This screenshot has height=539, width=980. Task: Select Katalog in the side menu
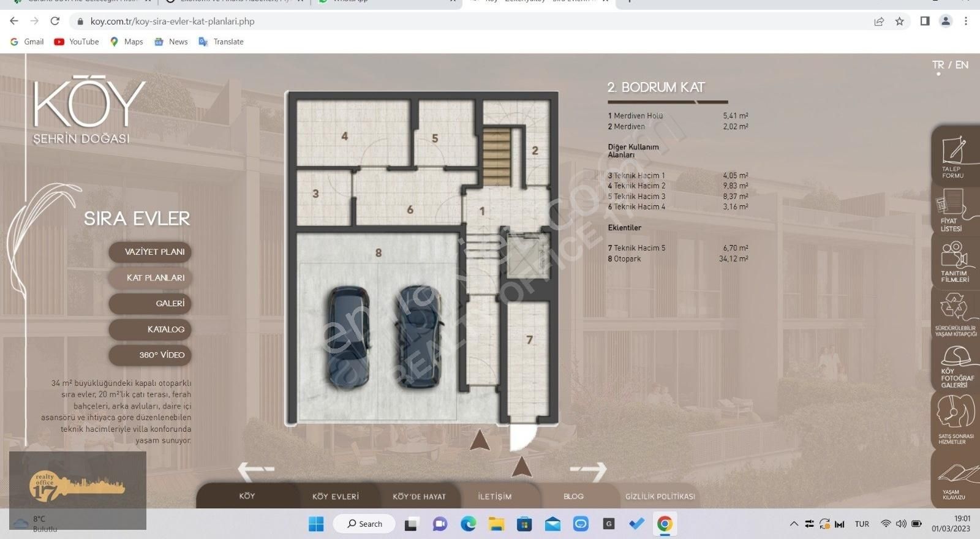pyautogui.click(x=150, y=329)
